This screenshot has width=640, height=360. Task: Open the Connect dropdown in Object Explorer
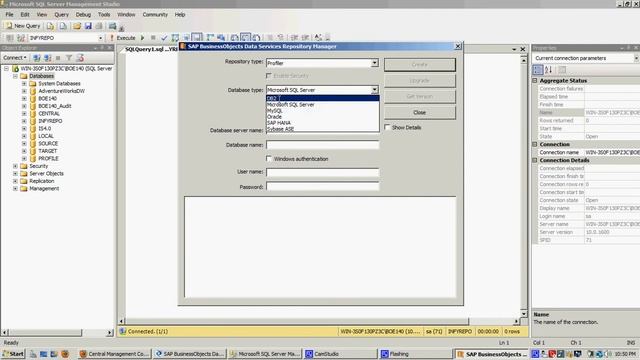15,58
